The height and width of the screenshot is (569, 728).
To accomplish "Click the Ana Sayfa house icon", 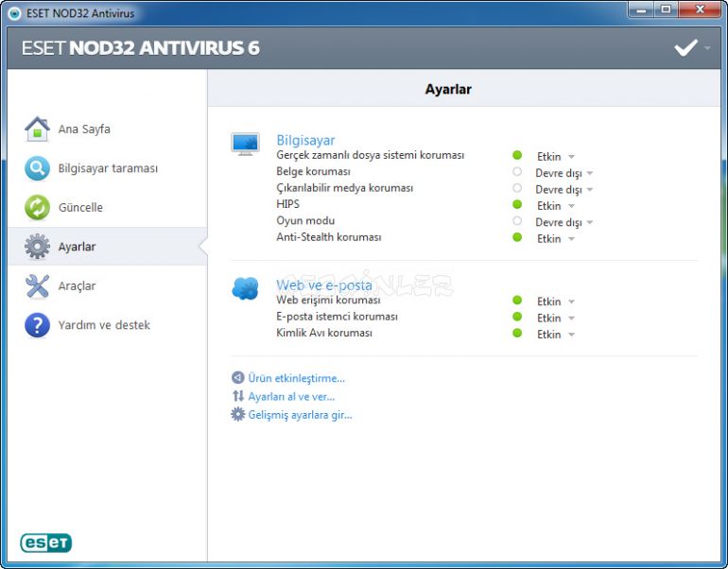I will coord(37,129).
